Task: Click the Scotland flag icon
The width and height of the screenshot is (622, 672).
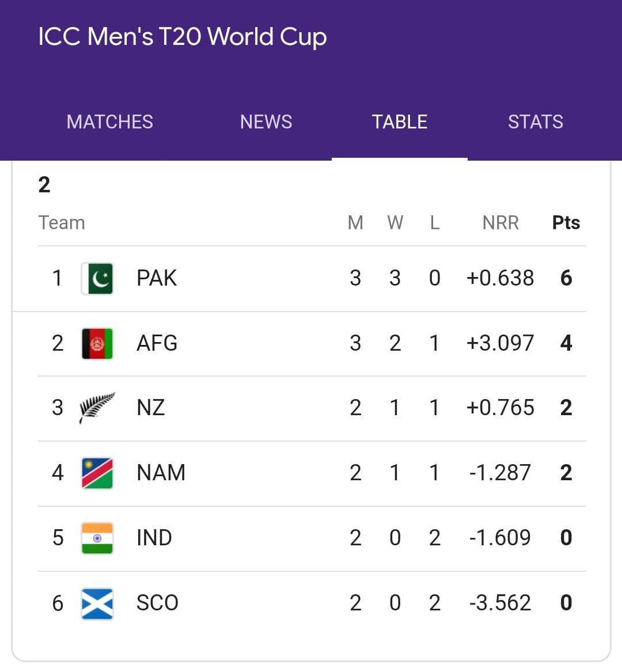Action: pyautogui.click(x=97, y=603)
